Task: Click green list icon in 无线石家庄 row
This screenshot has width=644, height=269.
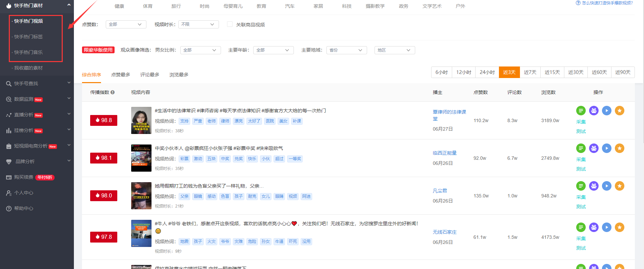Action: click(581, 227)
